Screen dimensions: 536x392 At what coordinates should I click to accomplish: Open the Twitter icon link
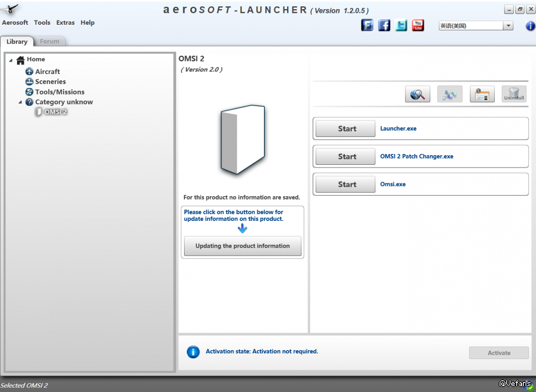tap(401, 26)
